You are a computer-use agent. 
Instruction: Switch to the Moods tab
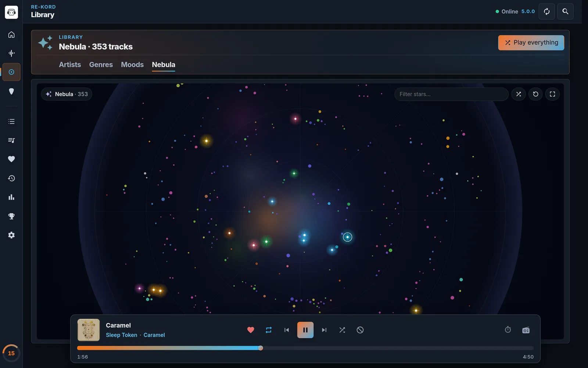132,65
